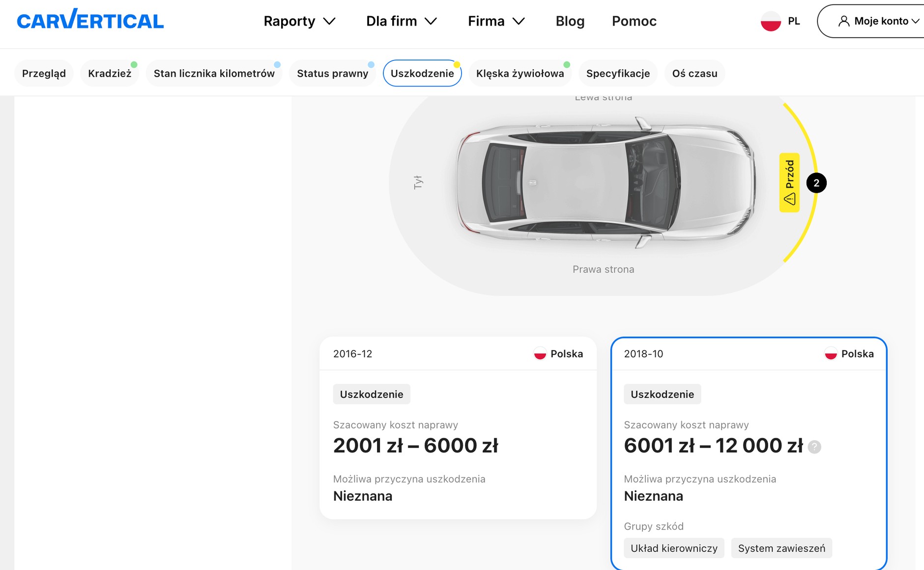Select the Status prawny tab

tap(332, 73)
